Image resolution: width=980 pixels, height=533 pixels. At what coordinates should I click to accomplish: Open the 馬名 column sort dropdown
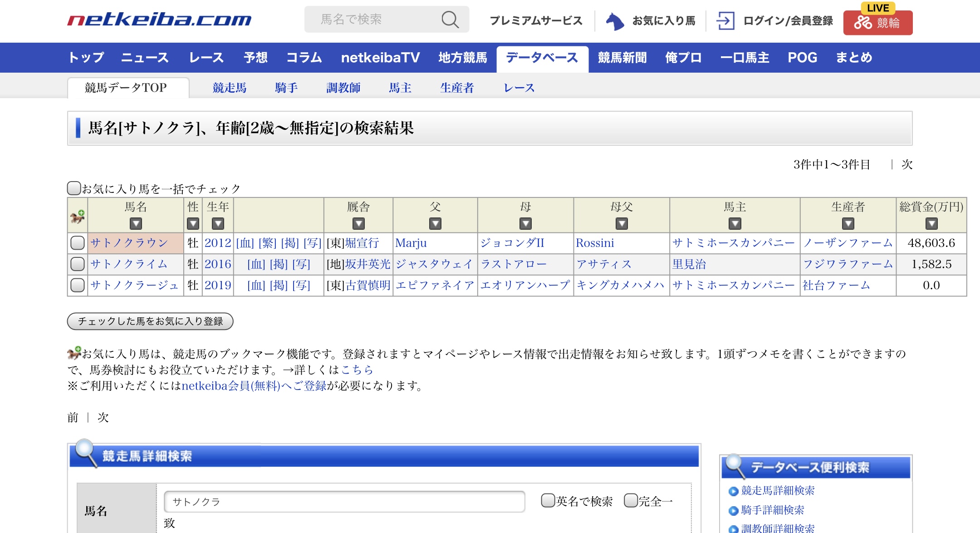136,223
